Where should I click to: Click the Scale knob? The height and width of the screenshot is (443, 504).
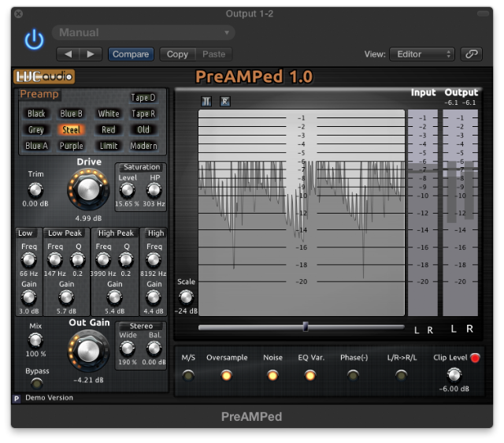pos(186,297)
